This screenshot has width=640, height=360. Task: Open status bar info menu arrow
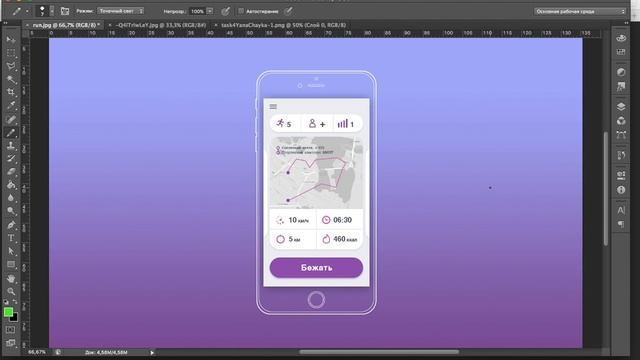point(152,352)
